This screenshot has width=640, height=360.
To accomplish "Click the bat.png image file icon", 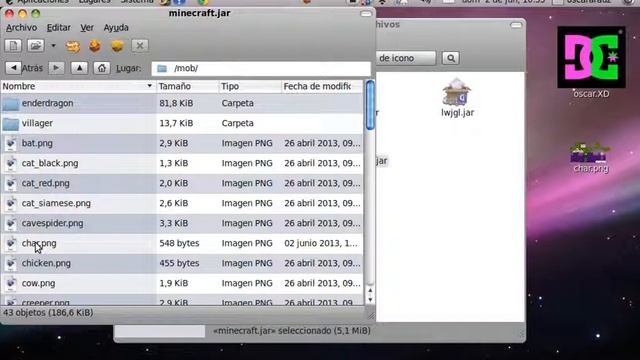I will coord(11,143).
